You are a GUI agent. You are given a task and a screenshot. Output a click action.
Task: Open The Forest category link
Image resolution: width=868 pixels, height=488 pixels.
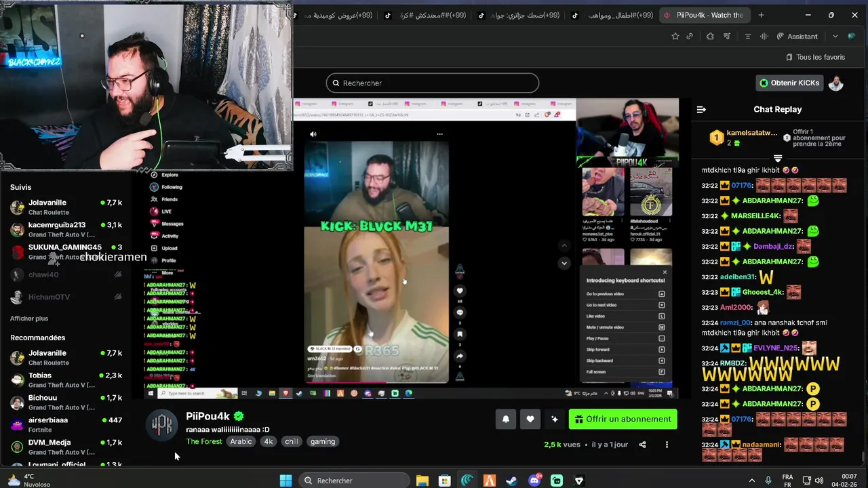pos(204,441)
